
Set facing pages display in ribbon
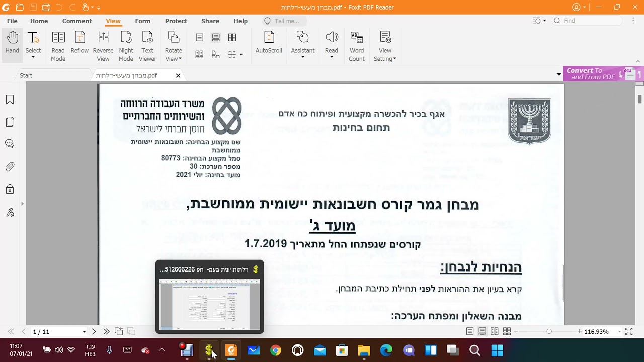tap(232, 37)
